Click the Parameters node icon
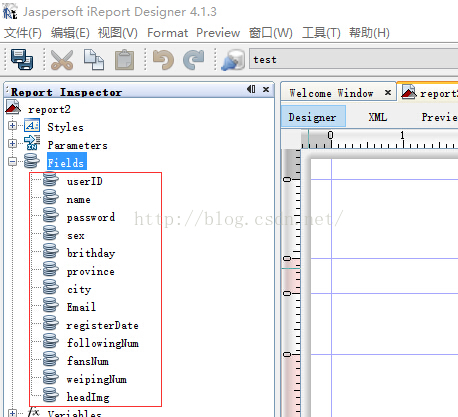Image resolution: width=458 pixels, height=417 pixels. pyautogui.click(x=32, y=143)
